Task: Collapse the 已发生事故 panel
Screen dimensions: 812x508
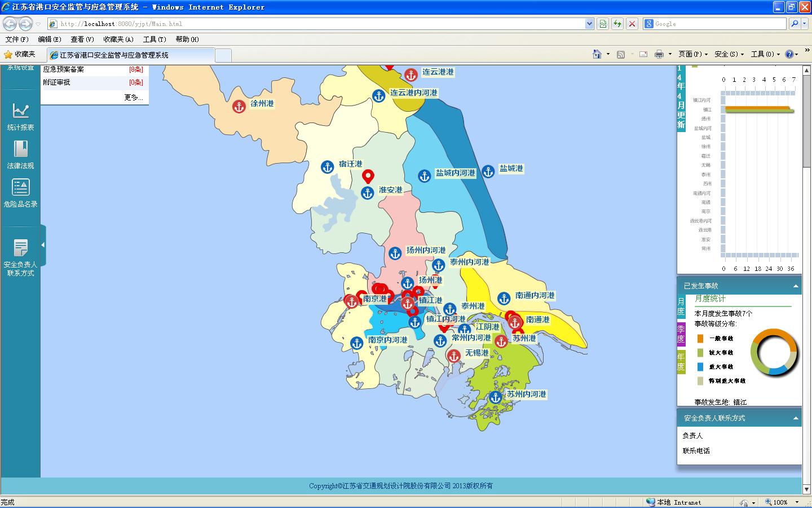Action: 796,286
